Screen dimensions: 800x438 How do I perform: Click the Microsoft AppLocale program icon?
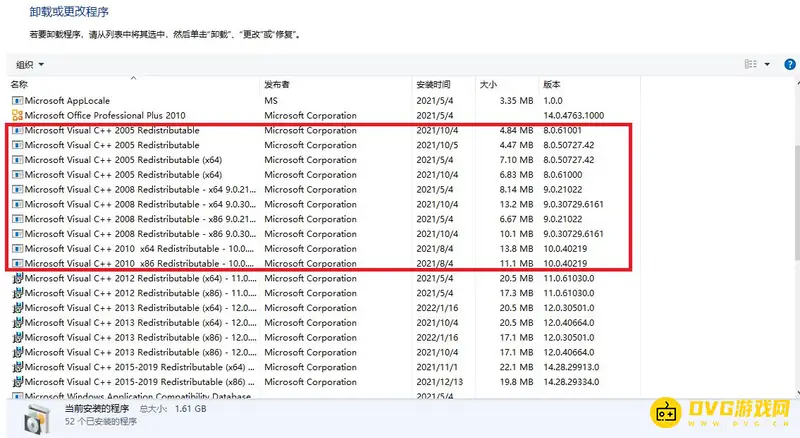pos(17,101)
